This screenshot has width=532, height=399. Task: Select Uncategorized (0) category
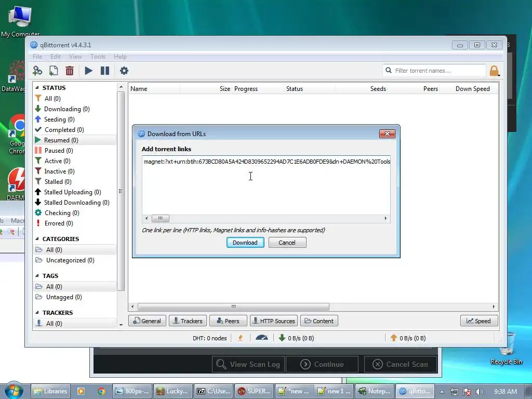click(x=70, y=260)
